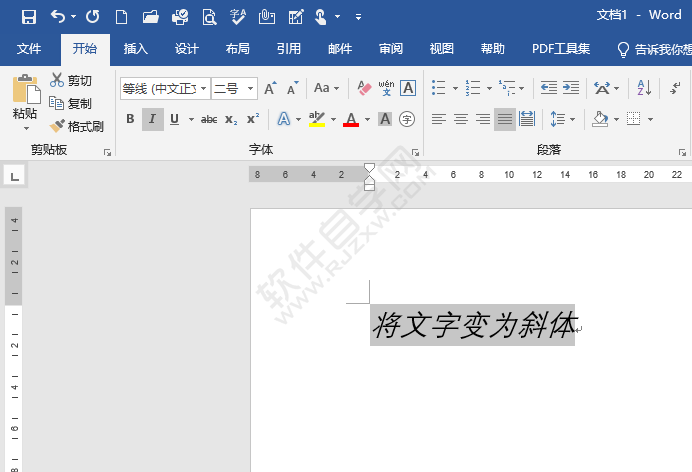Apply numbered list
The height and width of the screenshot is (472, 692).
click(x=473, y=88)
